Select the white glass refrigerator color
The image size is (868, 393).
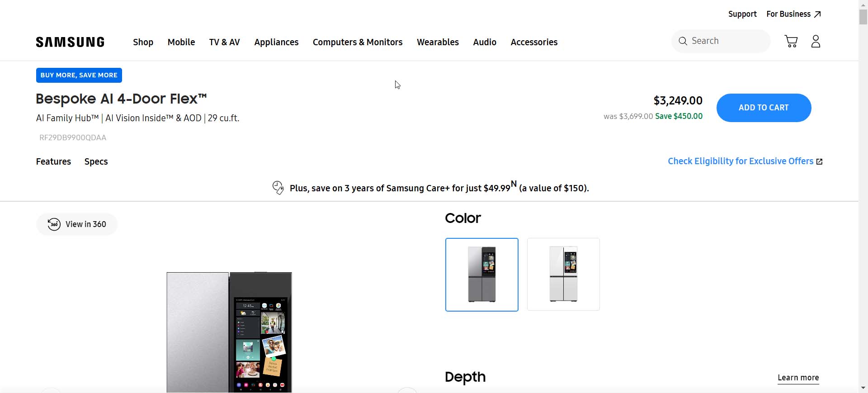coord(563,275)
